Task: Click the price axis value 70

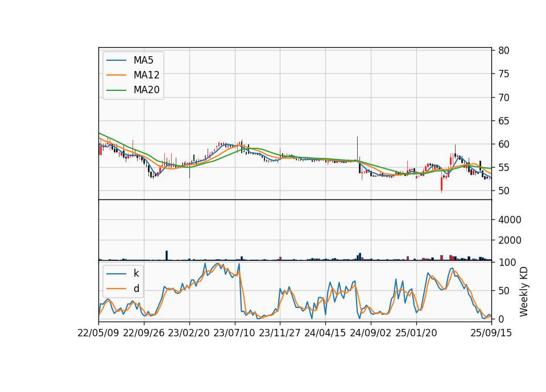Action: 503,97
